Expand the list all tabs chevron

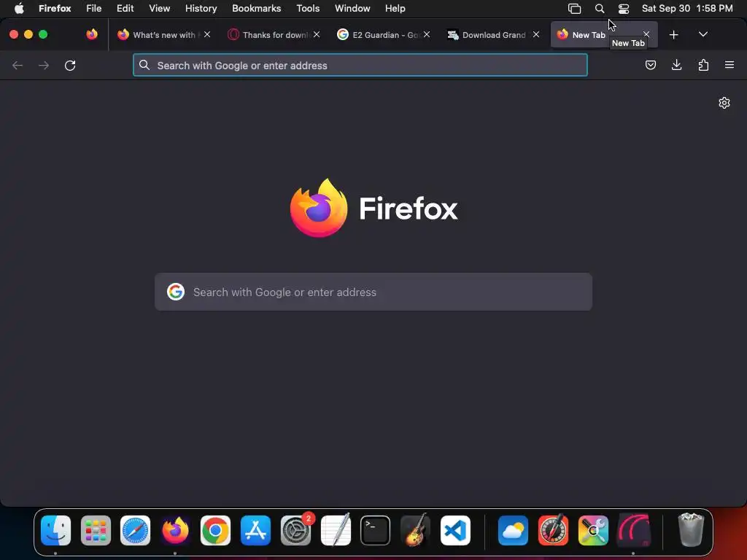(703, 34)
